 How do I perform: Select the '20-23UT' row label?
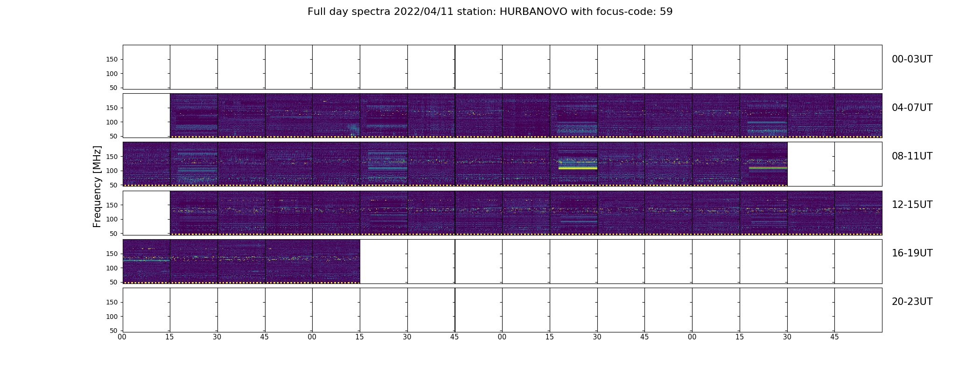coord(912,302)
